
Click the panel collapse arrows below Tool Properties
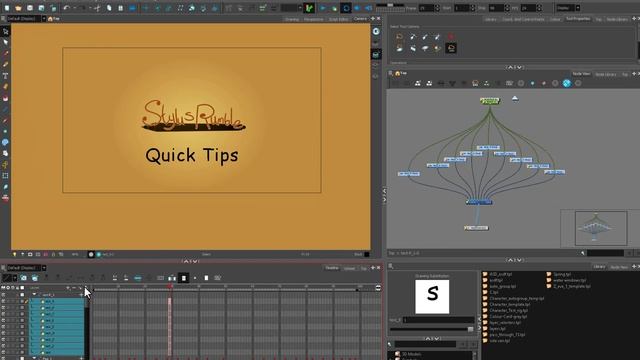tap(514, 67)
